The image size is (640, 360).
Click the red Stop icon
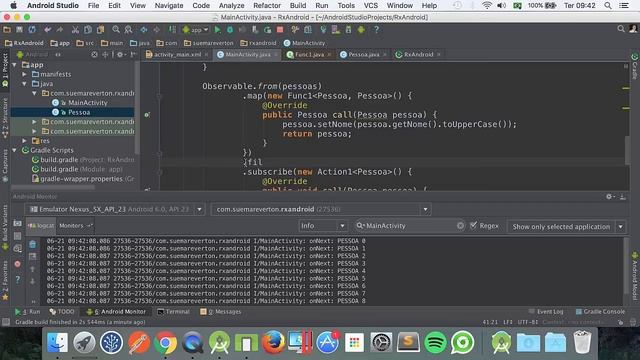point(280,30)
